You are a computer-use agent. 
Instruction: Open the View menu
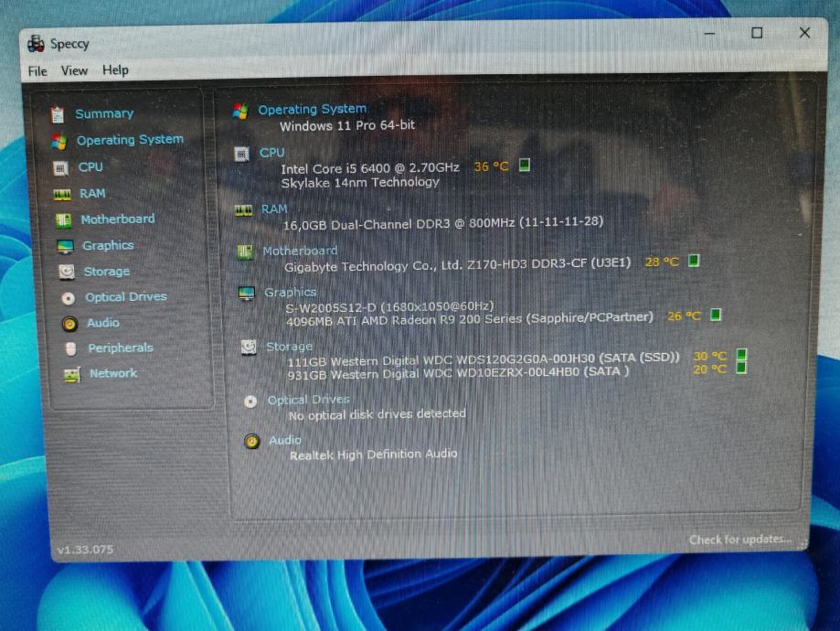click(x=74, y=70)
